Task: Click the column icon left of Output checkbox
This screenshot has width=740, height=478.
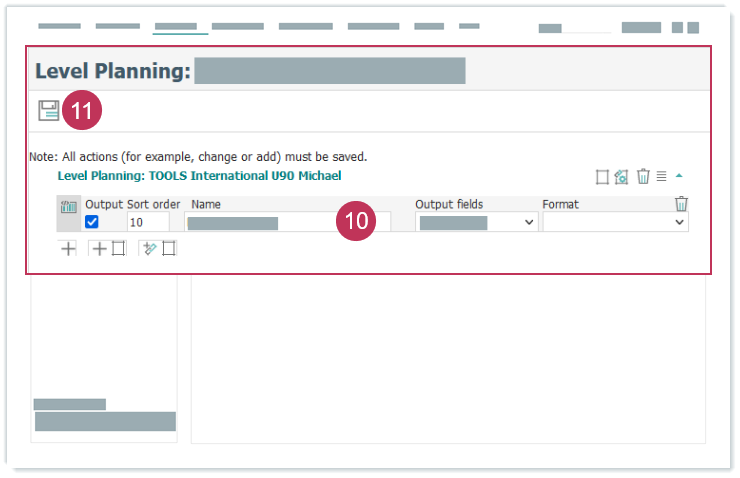Action: point(69,208)
